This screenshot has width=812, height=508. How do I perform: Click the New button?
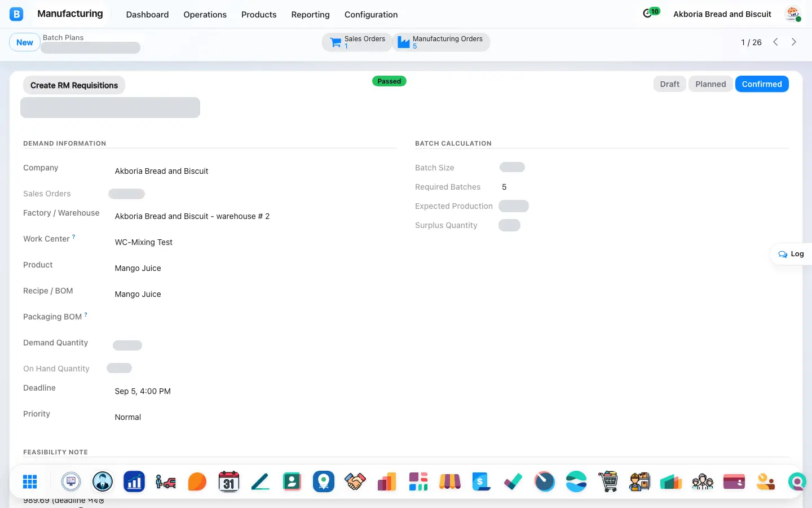(25, 42)
